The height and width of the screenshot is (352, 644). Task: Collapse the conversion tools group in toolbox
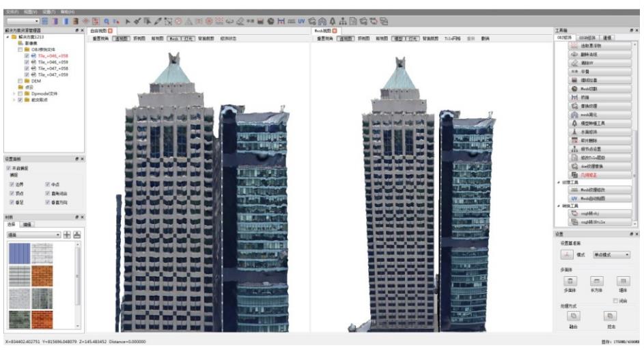[559, 206]
